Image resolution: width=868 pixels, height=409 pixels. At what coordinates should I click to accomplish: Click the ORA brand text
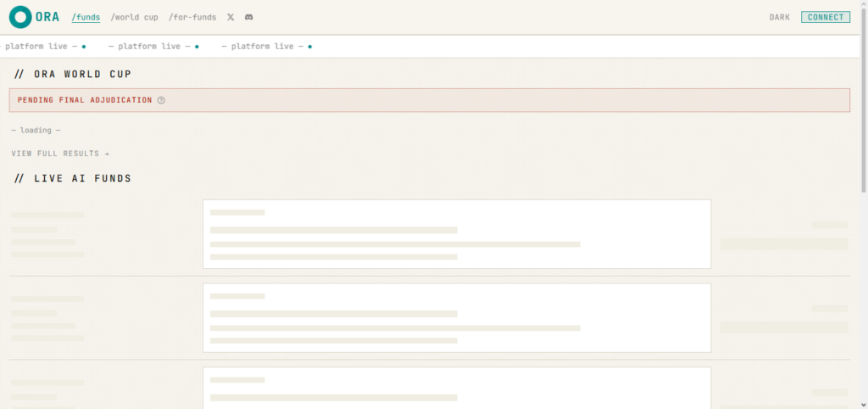(x=47, y=17)
